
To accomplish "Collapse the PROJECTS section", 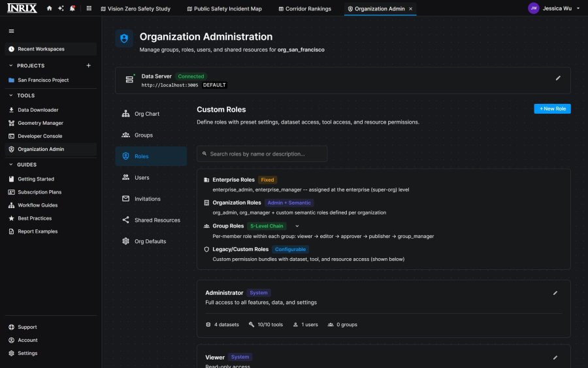I will pos(11,65).
